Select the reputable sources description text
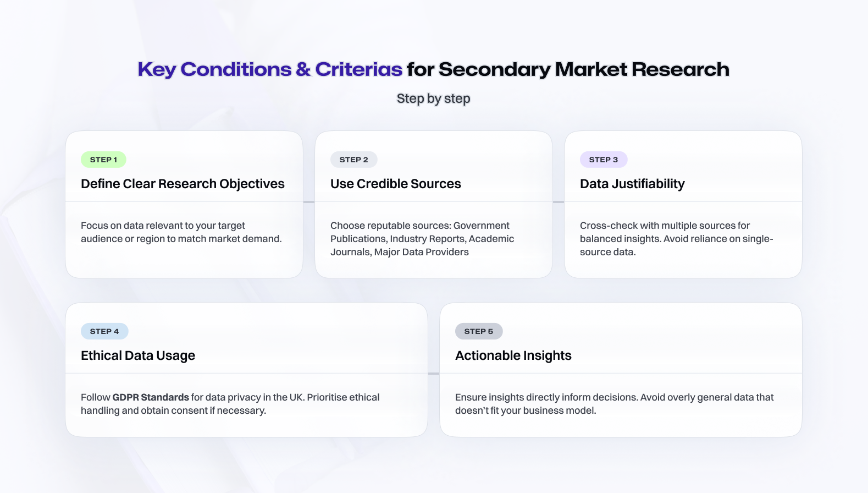The image size is (868, 493). [422, 239]
